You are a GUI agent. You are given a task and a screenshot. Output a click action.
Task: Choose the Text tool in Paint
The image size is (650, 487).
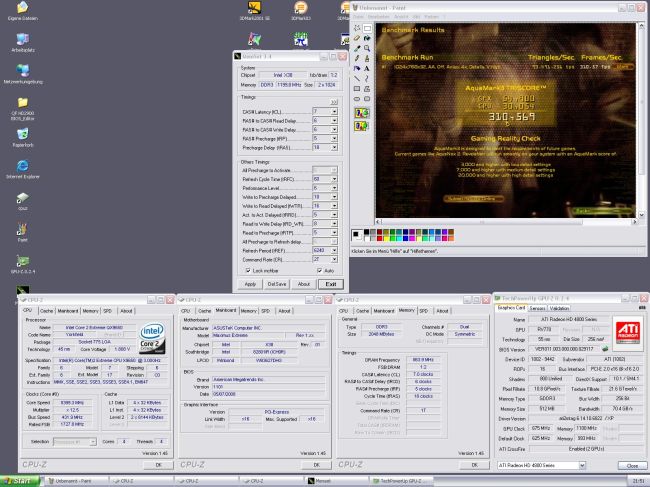[x=367, y=68]
